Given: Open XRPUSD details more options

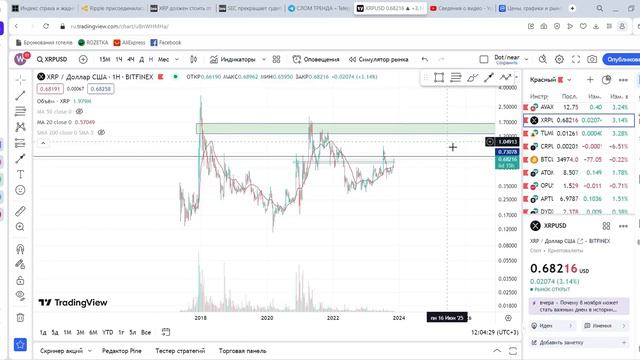Looking at the screenshot, I should pyautogui.click(x=623, y=226).
